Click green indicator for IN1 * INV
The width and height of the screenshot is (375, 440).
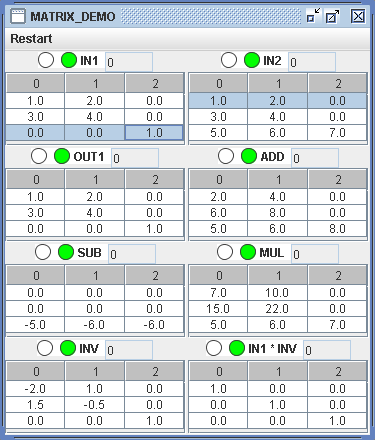click(x=237, y=348)
